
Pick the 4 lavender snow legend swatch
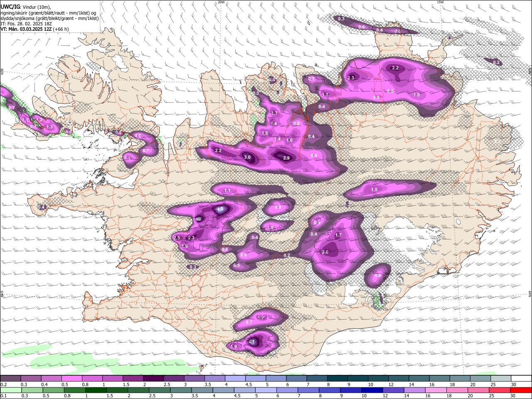point(235,378)
